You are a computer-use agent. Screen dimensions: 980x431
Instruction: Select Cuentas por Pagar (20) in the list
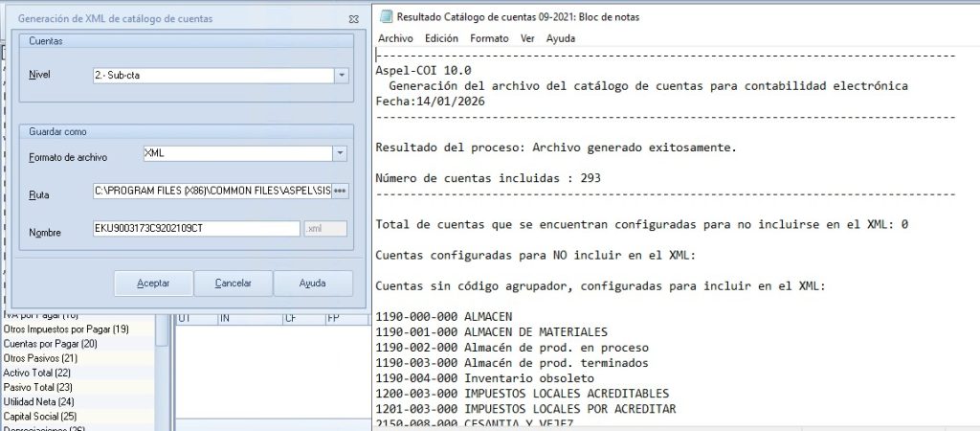pos(50,344)
